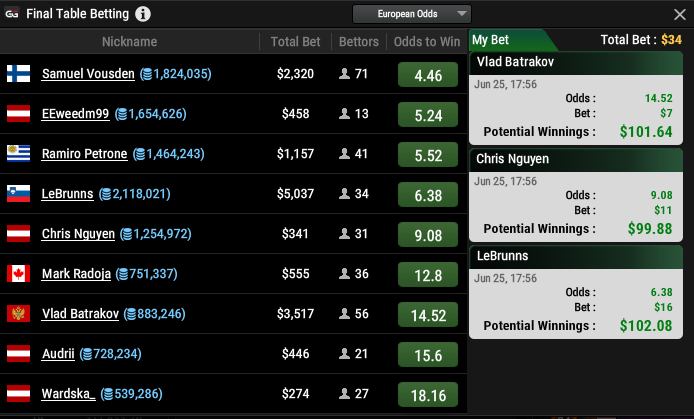694x419 pixels.
Task: Click the Audrii nickname link
Action: click(58, 354)
